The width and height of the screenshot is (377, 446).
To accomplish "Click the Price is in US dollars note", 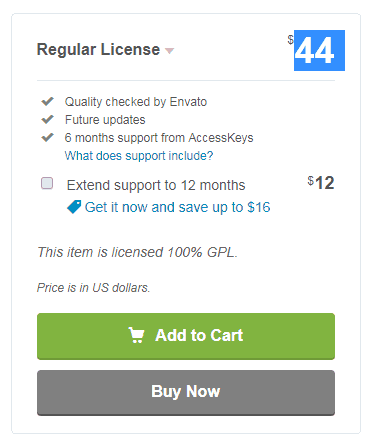I will (x=93, y=288).
